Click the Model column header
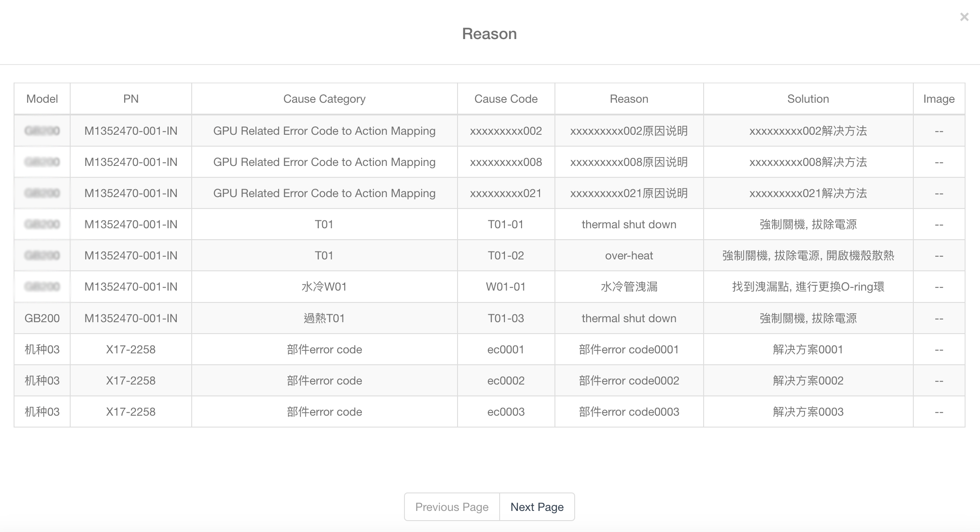Image resolution: width=980 pixels, height=532 pixels. (42, 99)
